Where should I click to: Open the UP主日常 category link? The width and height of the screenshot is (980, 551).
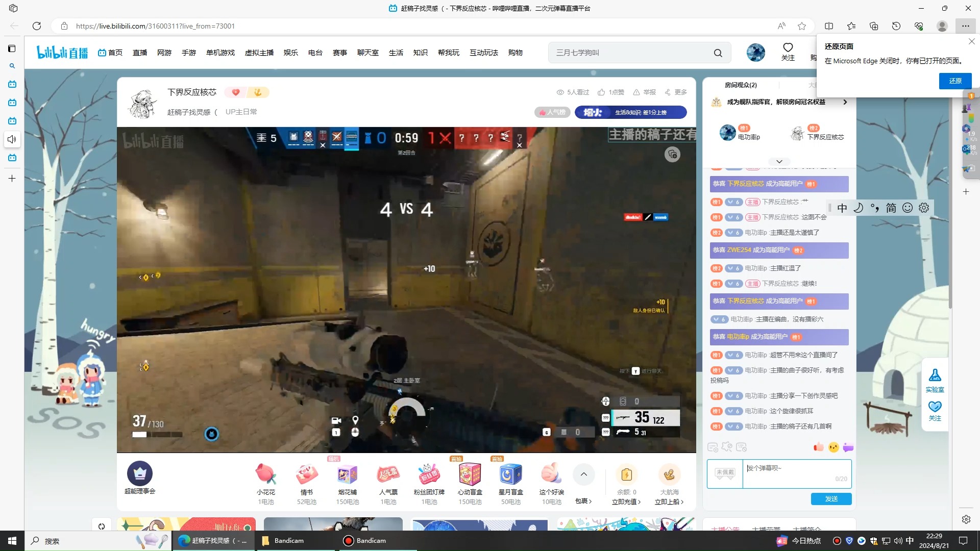[241, 112]
